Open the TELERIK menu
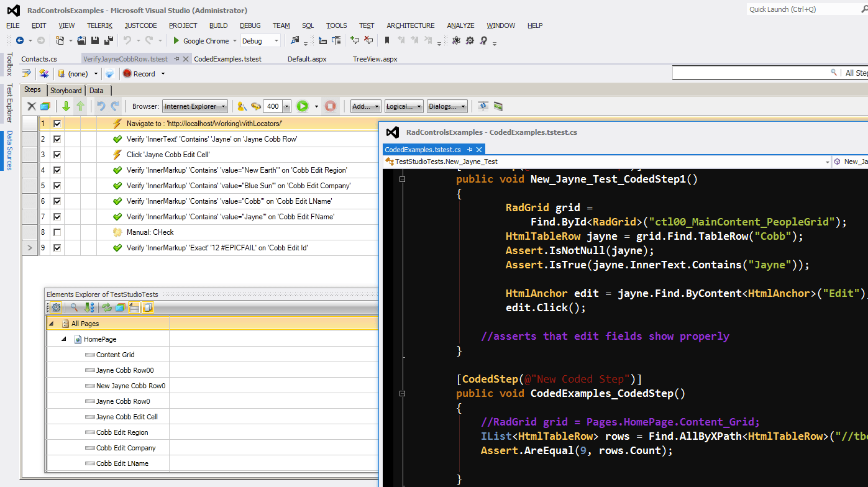This screenshot has width=868, height=487. [x=99, y=25]
